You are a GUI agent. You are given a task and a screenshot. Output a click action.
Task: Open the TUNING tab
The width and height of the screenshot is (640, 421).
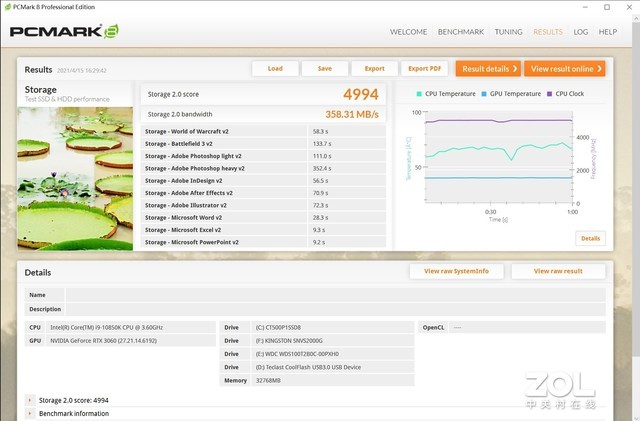(509, 32)
